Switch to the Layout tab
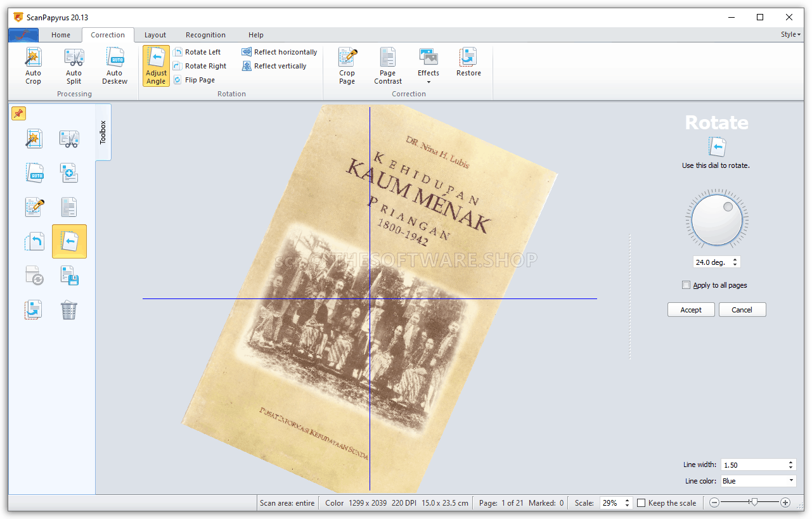The width and height of the screenshot is (812, 519). tap(155, 35)
